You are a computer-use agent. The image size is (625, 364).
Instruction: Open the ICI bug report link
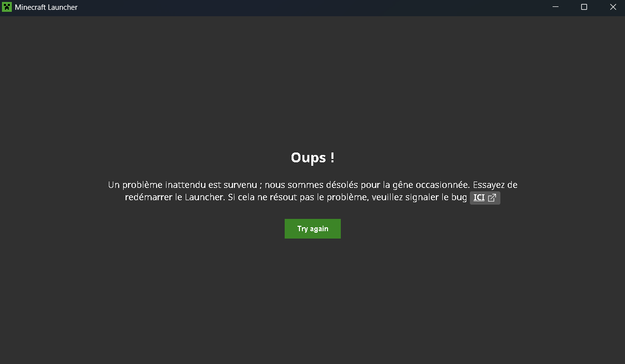coord(485,198)
